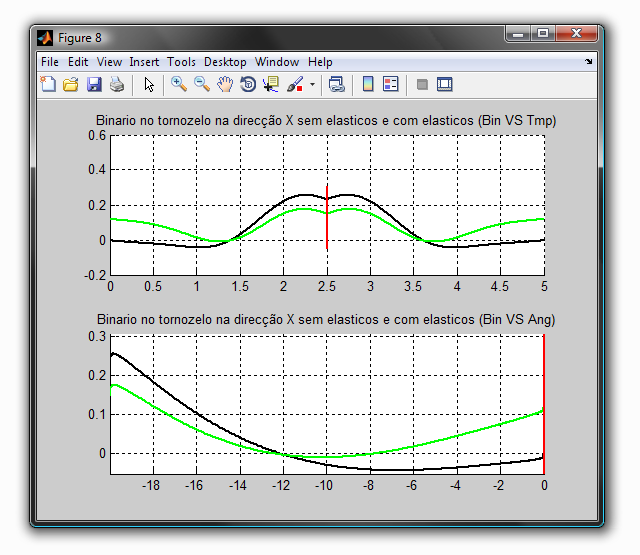640x555 pixels.
Task: Open the Insert menu
Action: (x=144, y=62)
